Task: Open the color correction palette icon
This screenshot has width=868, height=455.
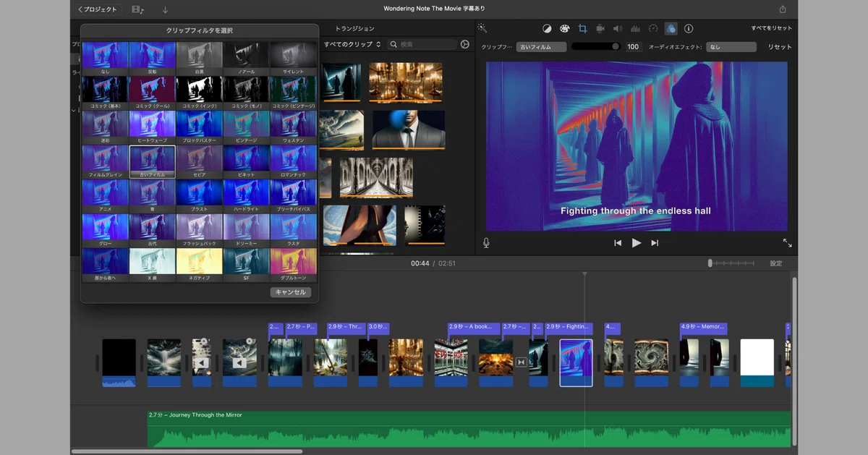Action: coord(565,29)
